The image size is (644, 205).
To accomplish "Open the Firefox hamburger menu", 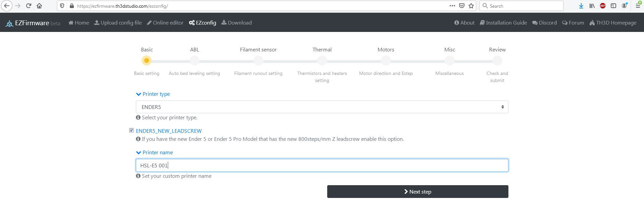I will point(638,6).
